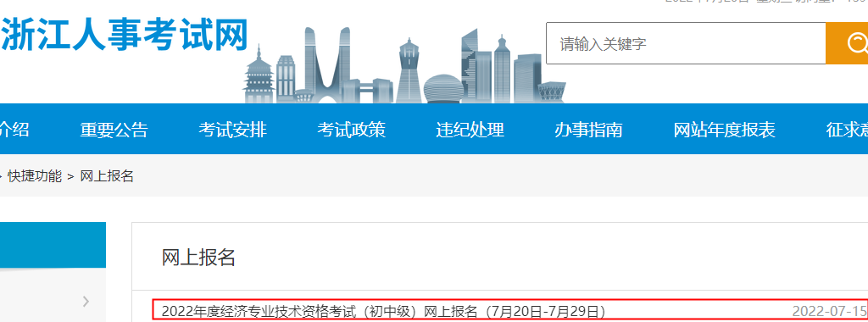Focus the keyword search input field

[x=686, y=44]
